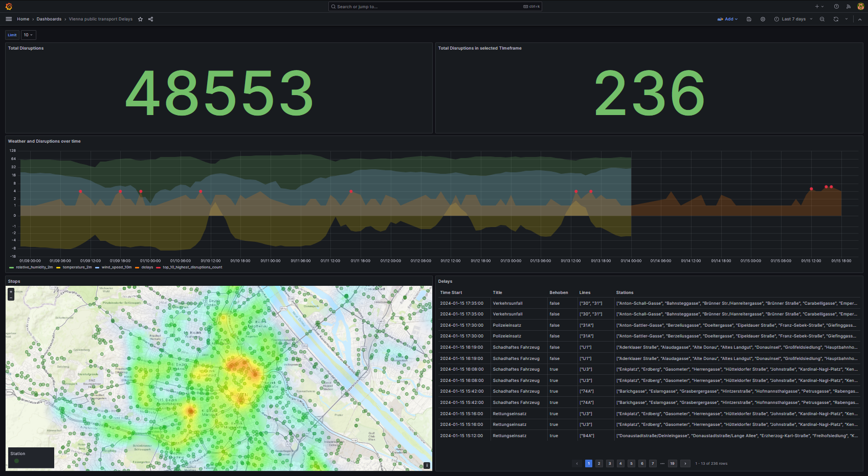Sort table by Behoben column
Image resolution: width=868 pixels, height=476 pixels.
[x=559, y=292]
